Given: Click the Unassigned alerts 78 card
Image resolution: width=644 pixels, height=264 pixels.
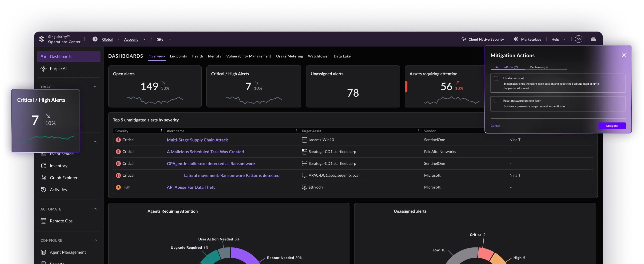Looking at the screenshot, I should [353, 86].
